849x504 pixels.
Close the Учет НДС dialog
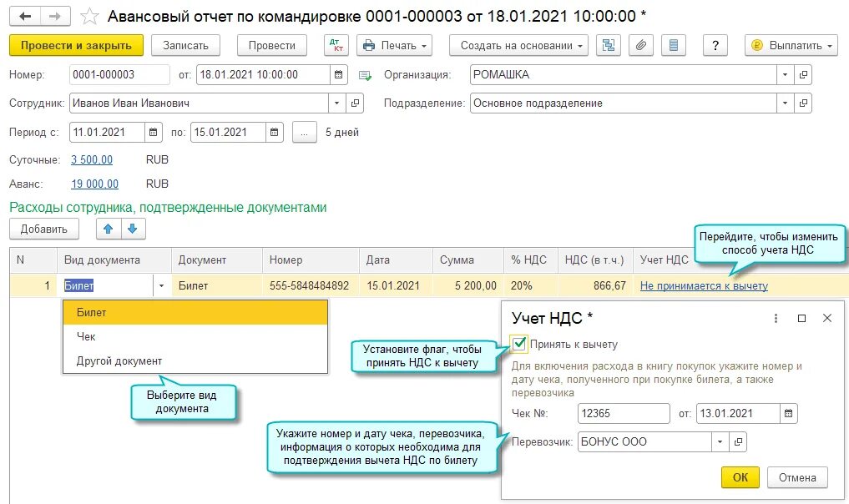pos(827,318)
